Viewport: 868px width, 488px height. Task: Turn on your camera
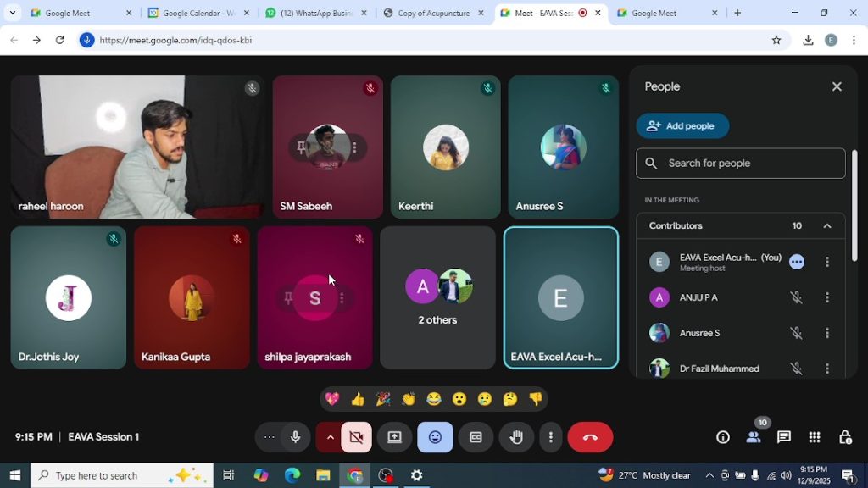tap(356, 437)
